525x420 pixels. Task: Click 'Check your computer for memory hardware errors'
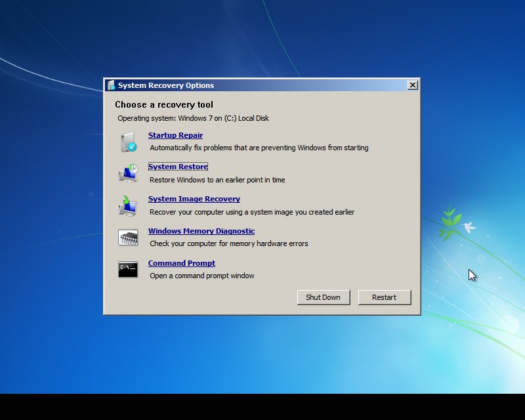click(x=228, y=243)
